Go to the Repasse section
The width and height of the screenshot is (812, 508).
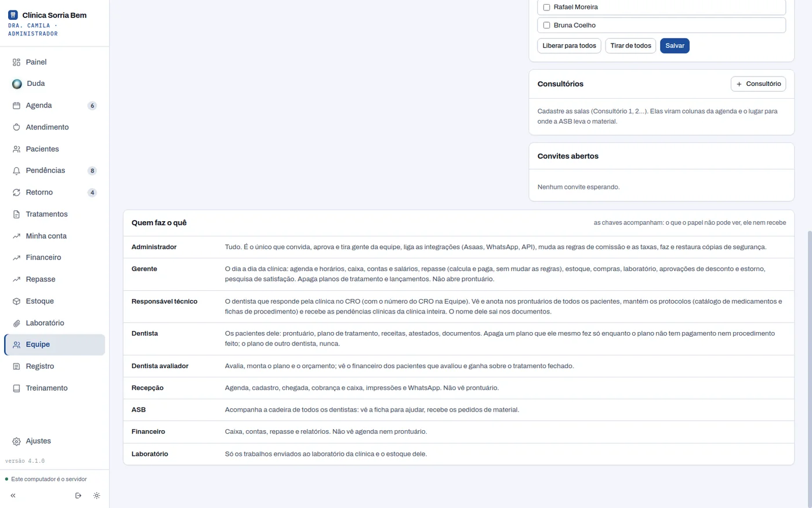click(x=55, y=279)
